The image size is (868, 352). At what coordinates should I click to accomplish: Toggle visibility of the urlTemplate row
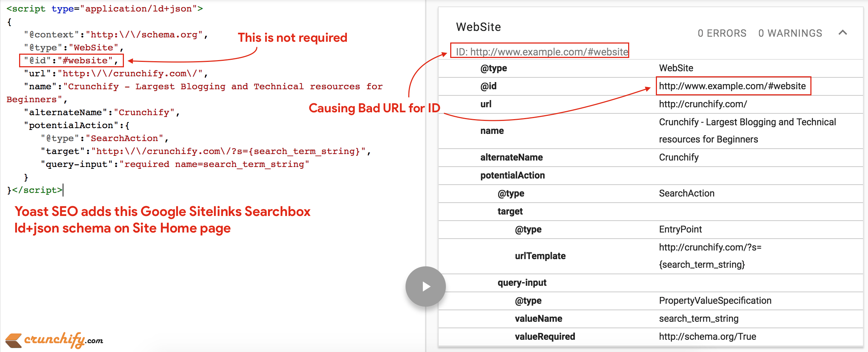click(540, 256)
